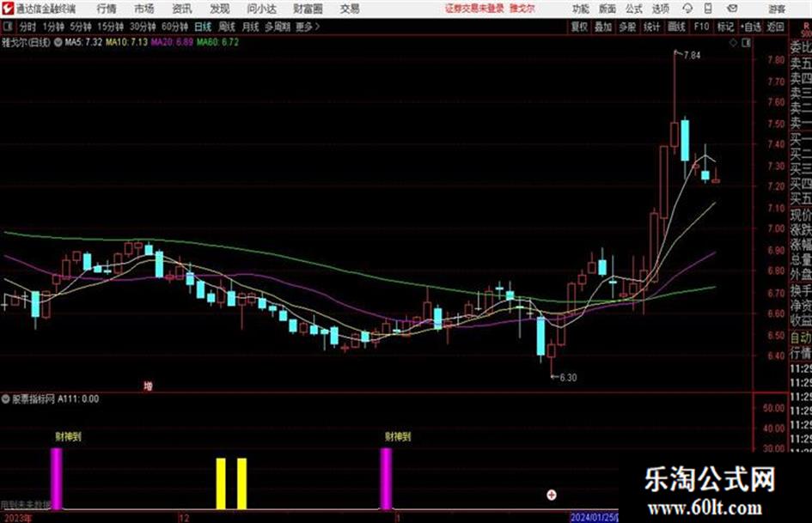Click the 画线 drawing button
Image resolution: width=812 pixels, height=523 pixels.
(x=676, y=27)
